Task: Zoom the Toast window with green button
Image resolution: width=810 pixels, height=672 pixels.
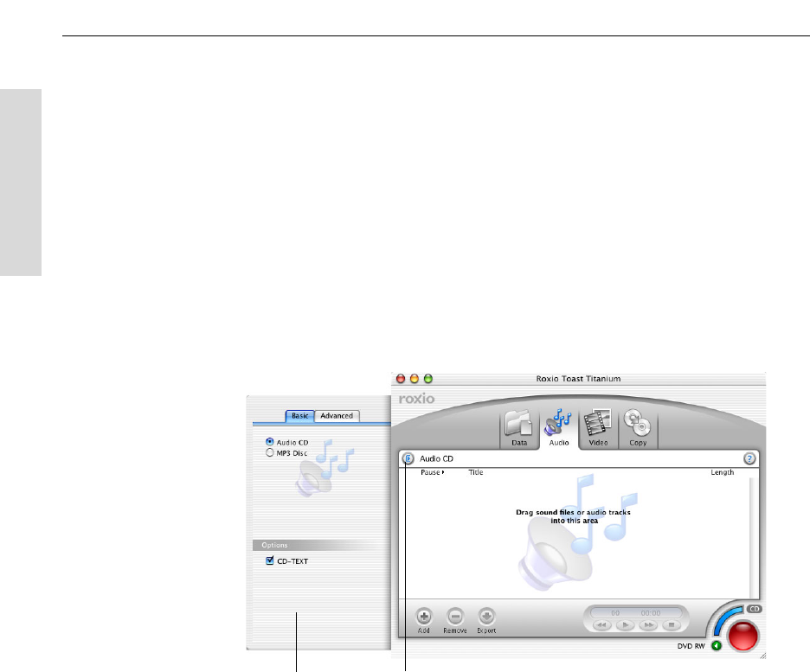Action: (428, 379)
